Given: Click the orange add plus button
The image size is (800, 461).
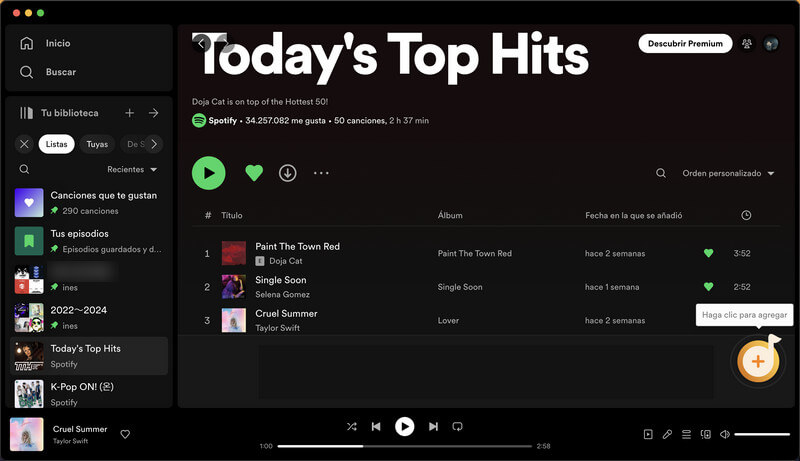Looking at the screenshot, I should coord(758,362).
